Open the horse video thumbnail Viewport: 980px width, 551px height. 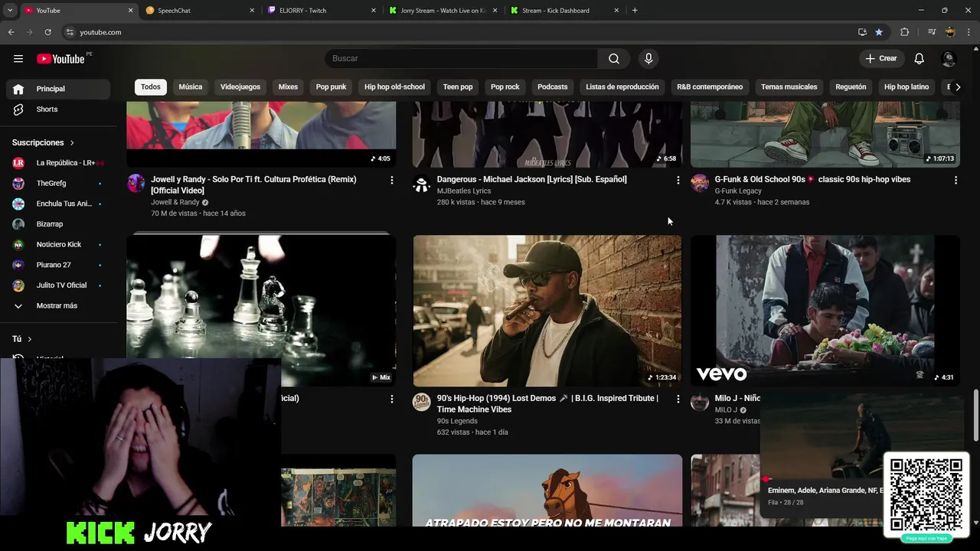(x=547, y=491)
